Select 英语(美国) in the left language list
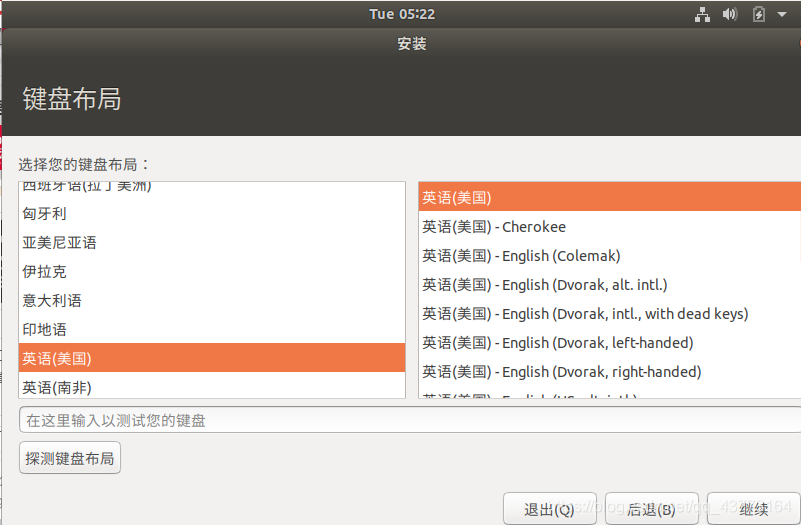Image resolution: width=801 pixels, height=525 pixels. pyautogui.click(x=212, y=358)
